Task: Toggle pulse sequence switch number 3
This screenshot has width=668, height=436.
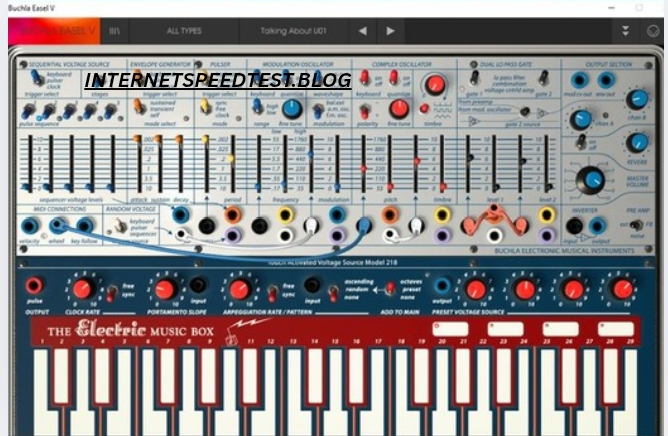Action: [x=69, y=110]
